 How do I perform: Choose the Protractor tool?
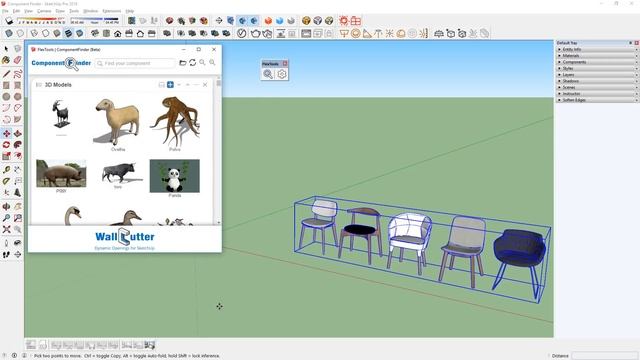[6, 181]
